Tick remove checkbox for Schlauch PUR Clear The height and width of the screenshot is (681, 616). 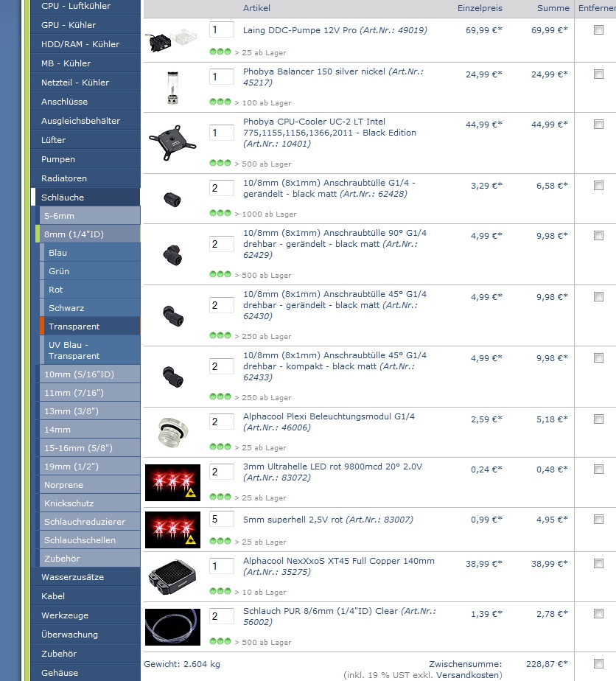598,613
